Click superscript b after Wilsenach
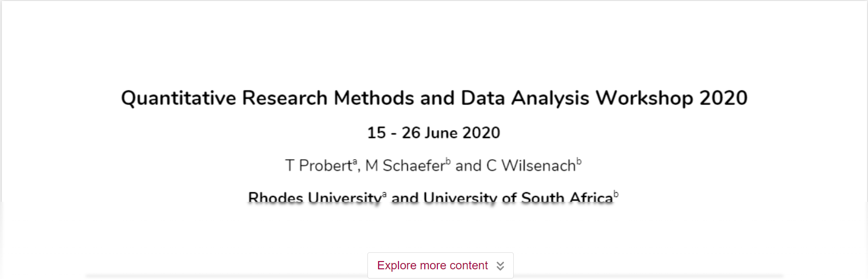 point(579,162)
